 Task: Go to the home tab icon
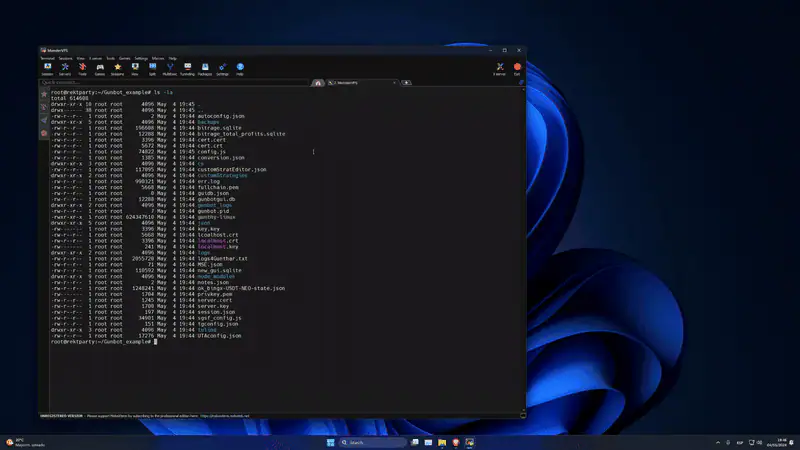pos(318,83)
